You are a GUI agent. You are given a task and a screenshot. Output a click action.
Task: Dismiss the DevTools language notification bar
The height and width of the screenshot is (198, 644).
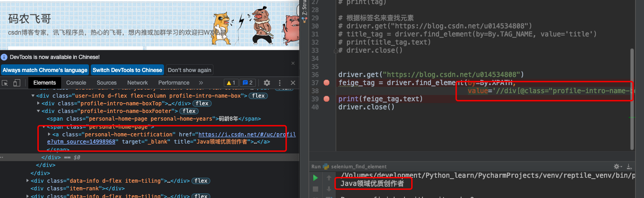pos(293,63)
